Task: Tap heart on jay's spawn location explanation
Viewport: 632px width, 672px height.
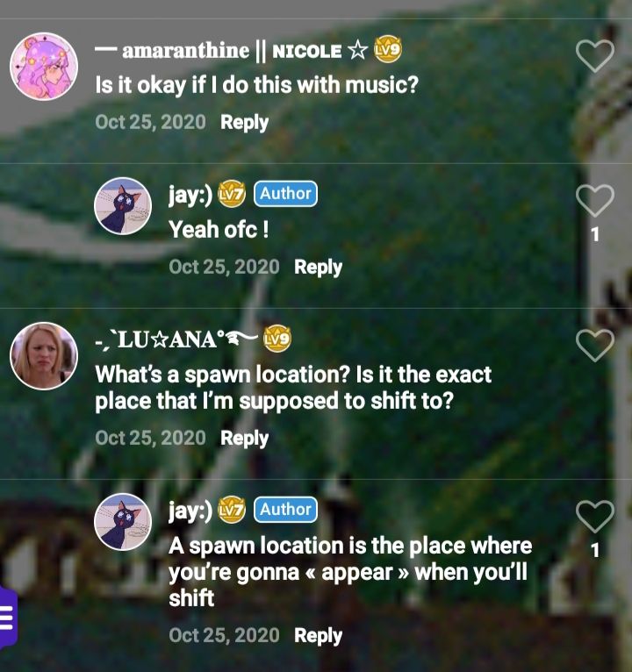Action: click(x=595, y=517)
